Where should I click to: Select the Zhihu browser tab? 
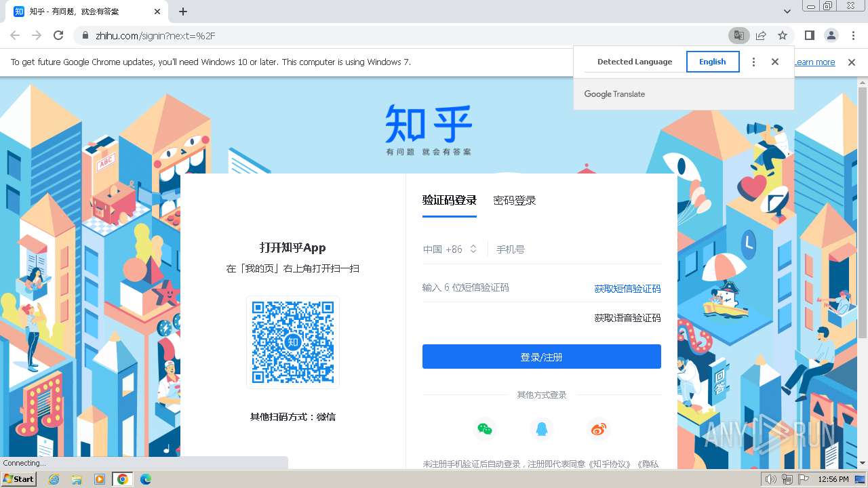point(88,12)
